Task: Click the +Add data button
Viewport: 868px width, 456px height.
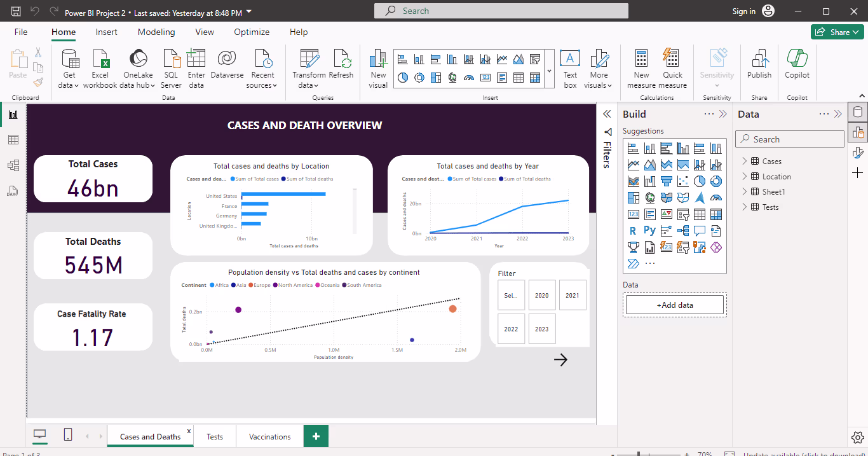Action: pyautogui.click(x=675, y=305)
